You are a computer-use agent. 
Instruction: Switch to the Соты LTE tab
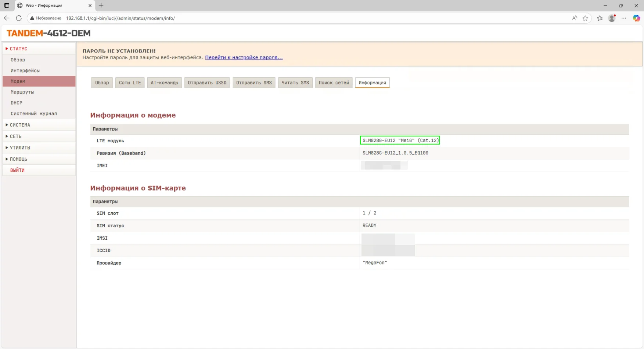point(130,83)
